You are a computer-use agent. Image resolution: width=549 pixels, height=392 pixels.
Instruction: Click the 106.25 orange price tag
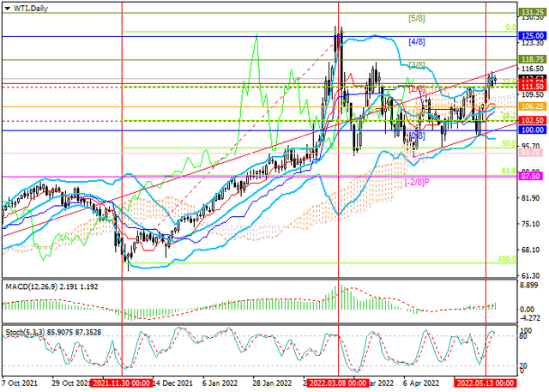533,106
